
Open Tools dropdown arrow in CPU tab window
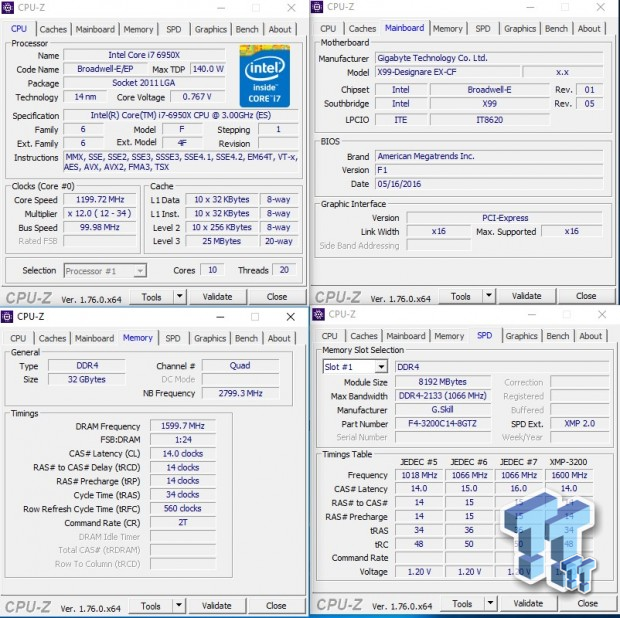(x=180, y=296)
